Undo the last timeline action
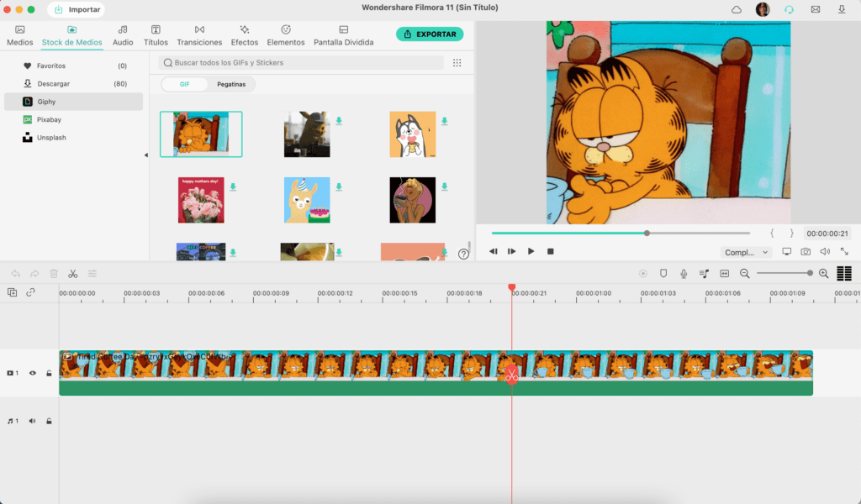 pyautogui.click(x=15, y=274)
